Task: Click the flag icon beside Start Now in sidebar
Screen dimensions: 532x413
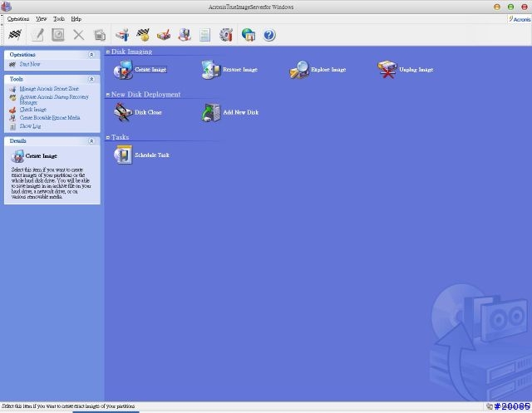Action: point(12,64)
